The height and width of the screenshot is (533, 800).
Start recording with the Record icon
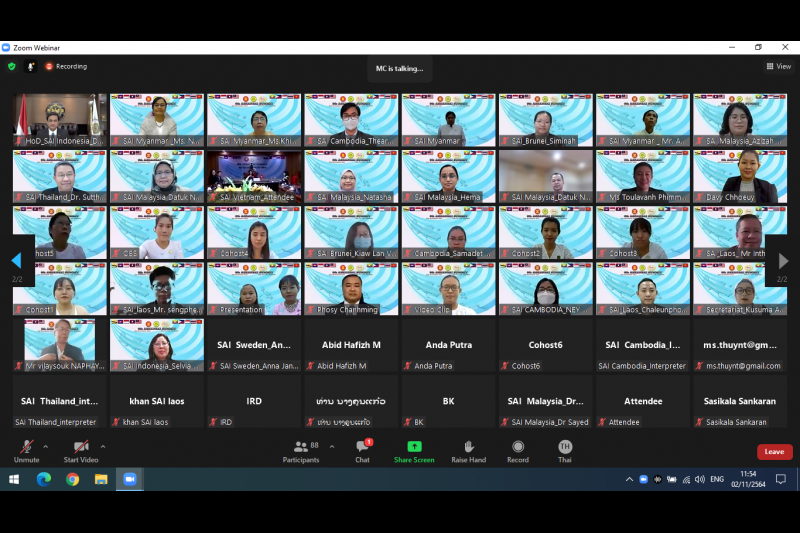pyautogui.click(x=518, y=447)
